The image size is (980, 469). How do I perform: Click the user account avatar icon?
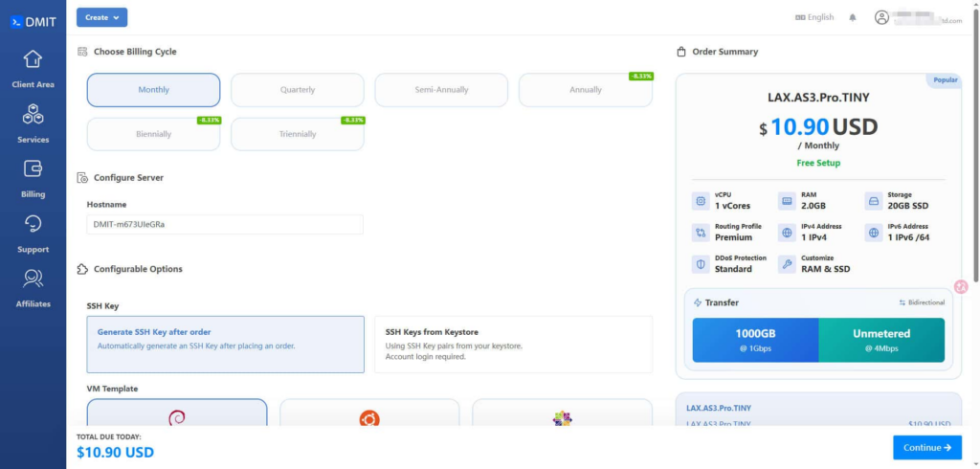coord(881,17)
